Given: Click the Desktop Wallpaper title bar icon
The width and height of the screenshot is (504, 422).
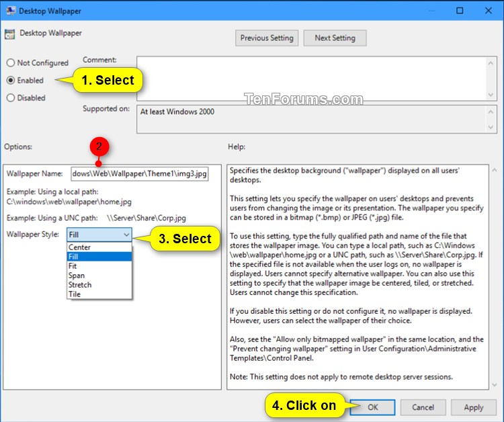Looking at the screenshot, I should pyautogui.click(x=10, y=11).
